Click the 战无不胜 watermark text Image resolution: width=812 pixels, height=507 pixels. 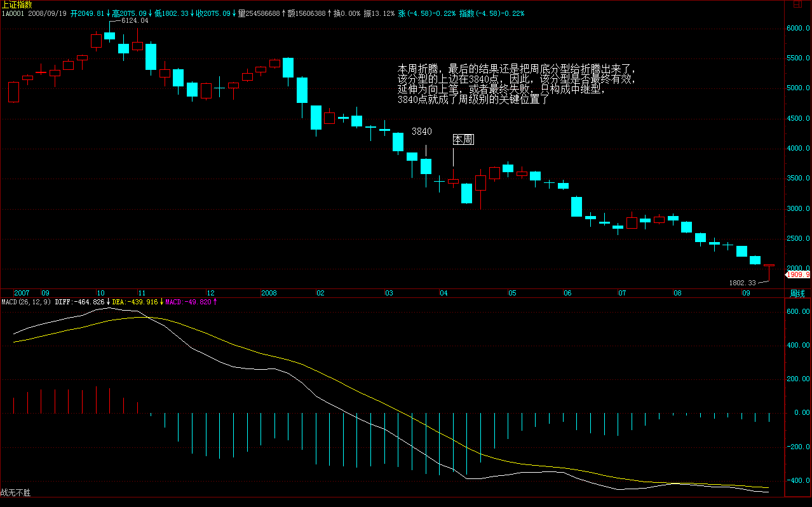pyautogui.click(x=15, y=492)
